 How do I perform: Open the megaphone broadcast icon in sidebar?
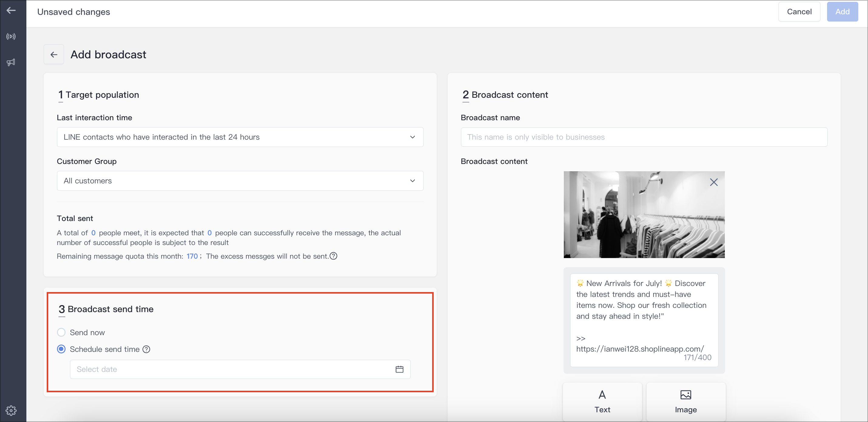coord(11,63)
